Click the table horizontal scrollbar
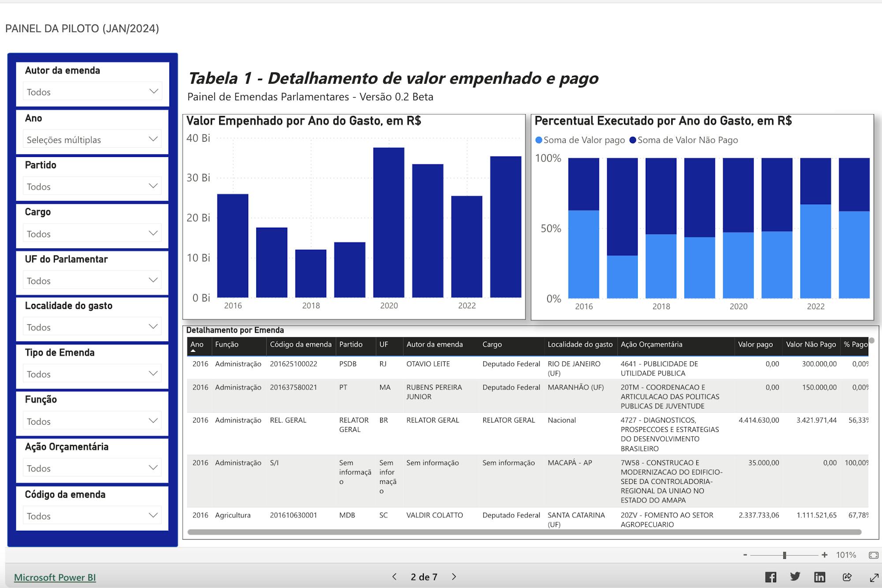 (x=524, y=532)
